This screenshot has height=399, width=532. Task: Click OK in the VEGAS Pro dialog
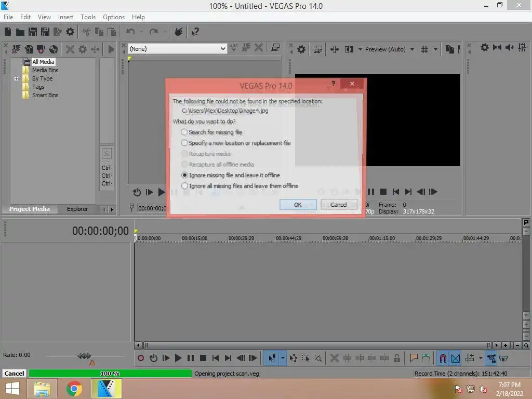point(298,205)
